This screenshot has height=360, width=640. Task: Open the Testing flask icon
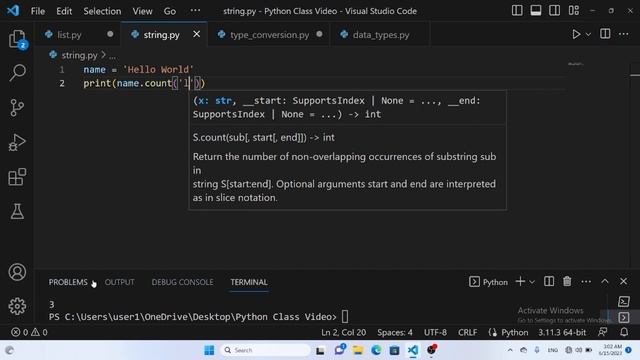pyautogui.click(x=17, y=211)
